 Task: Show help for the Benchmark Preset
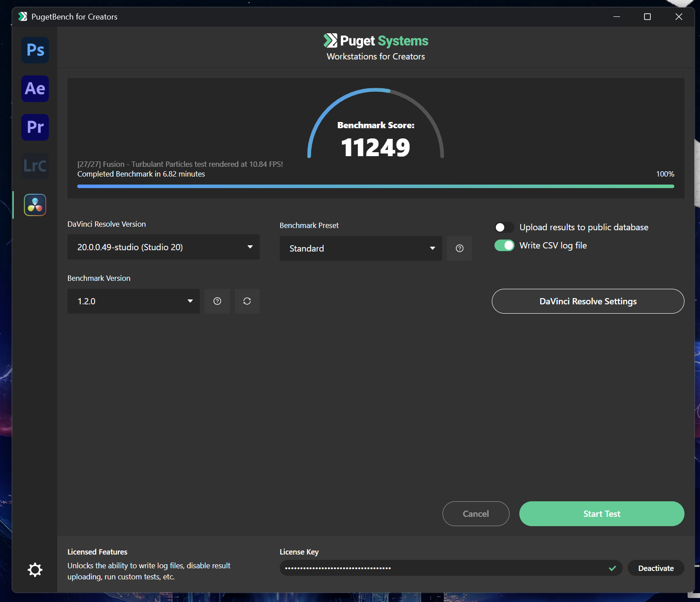click(459, 248)
